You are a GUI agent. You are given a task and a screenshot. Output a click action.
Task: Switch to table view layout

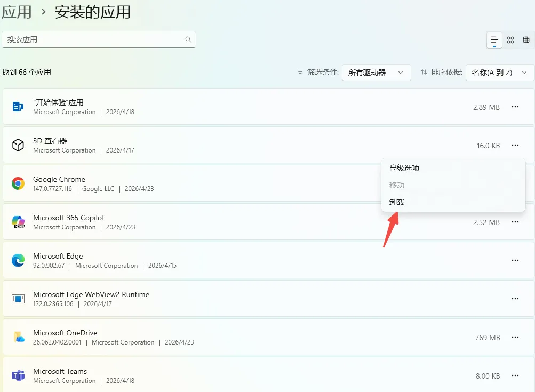point(526,40)
